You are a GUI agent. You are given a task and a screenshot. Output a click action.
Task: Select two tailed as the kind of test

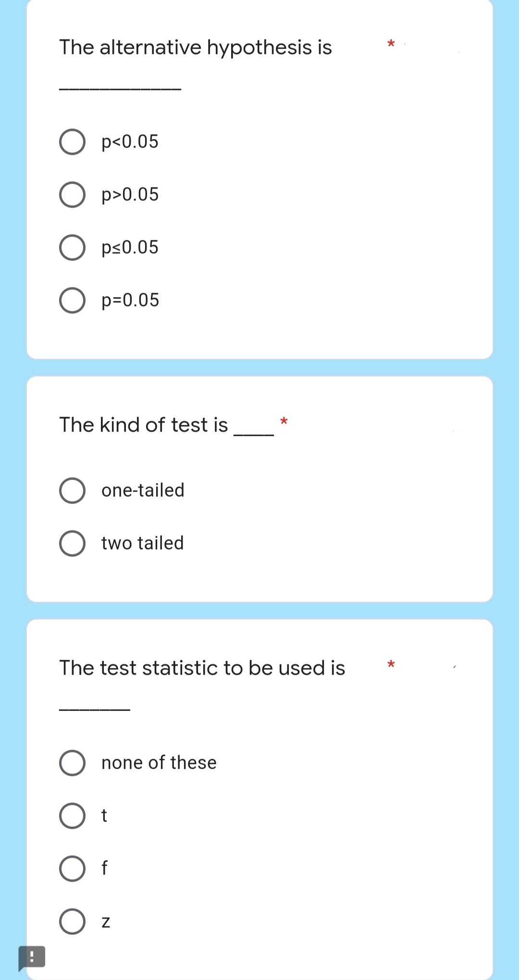[x=73, y=543]
